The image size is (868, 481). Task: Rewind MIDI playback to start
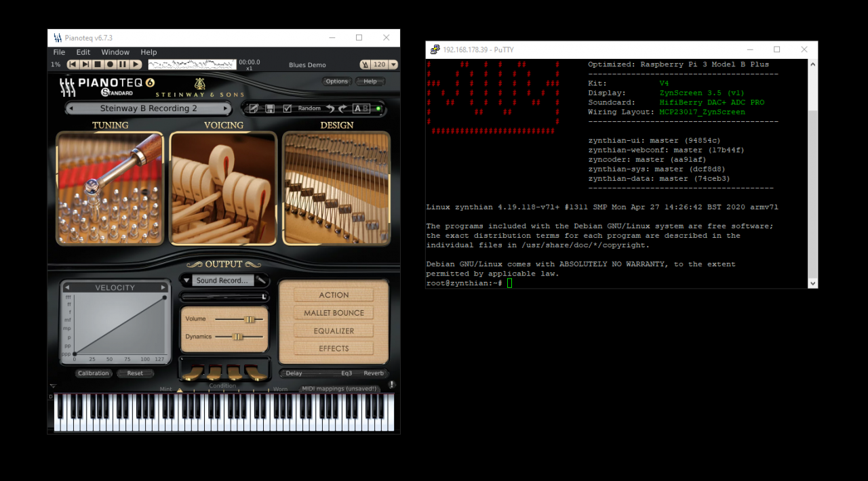pos(73,64)
